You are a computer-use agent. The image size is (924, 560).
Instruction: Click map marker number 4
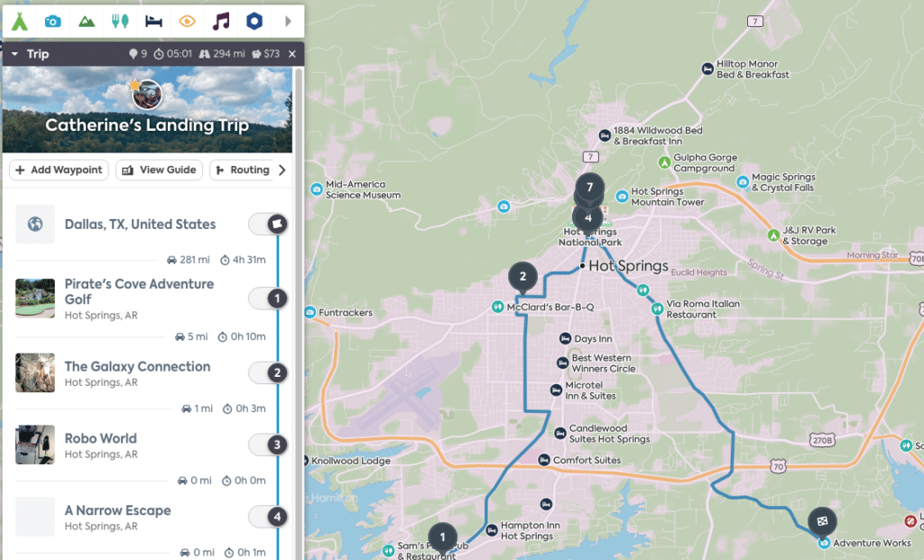coord(587,219)
